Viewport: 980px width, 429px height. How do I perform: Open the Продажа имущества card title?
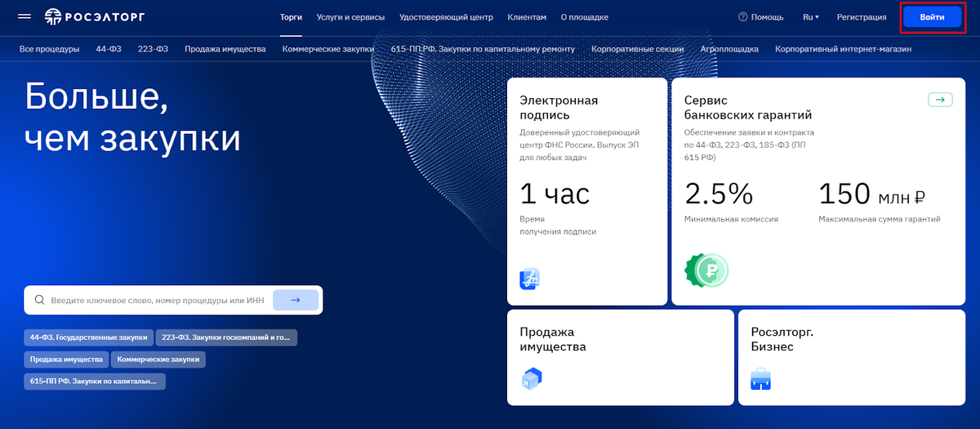pyautogui.click(x=553, y=339)
